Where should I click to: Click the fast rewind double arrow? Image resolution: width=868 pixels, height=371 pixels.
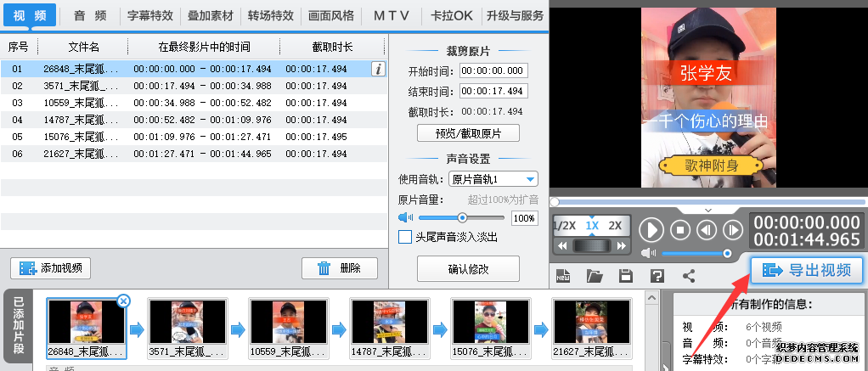tap(563, 246)
